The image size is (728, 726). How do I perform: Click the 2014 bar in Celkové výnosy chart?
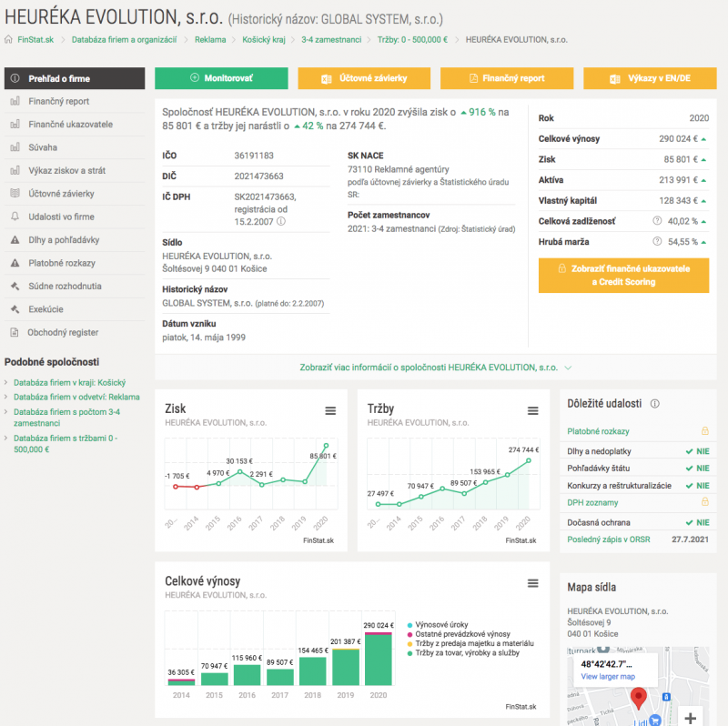point(181,682)
